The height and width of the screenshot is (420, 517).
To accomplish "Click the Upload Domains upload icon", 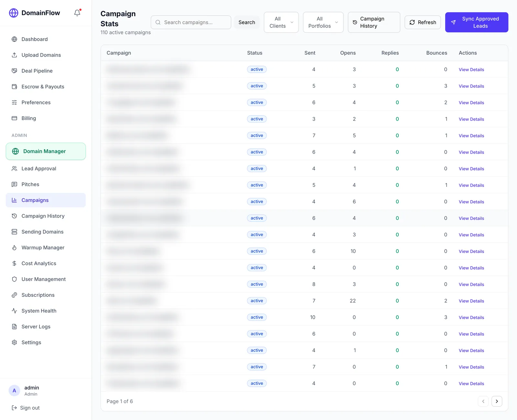I will pyautogui.click(x=14, y=55).
